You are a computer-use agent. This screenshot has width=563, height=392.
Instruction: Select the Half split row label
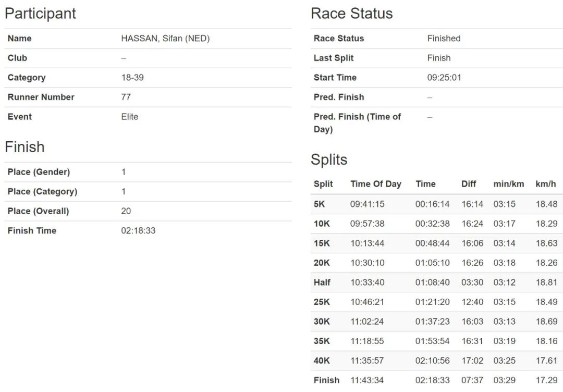tap(322, 282)
